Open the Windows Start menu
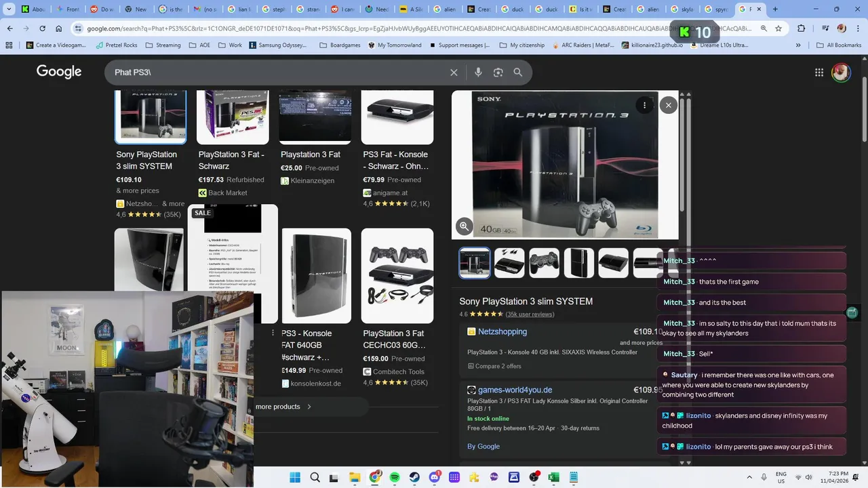868x488 pixels. pyautogui.click(x=295, y=477)
